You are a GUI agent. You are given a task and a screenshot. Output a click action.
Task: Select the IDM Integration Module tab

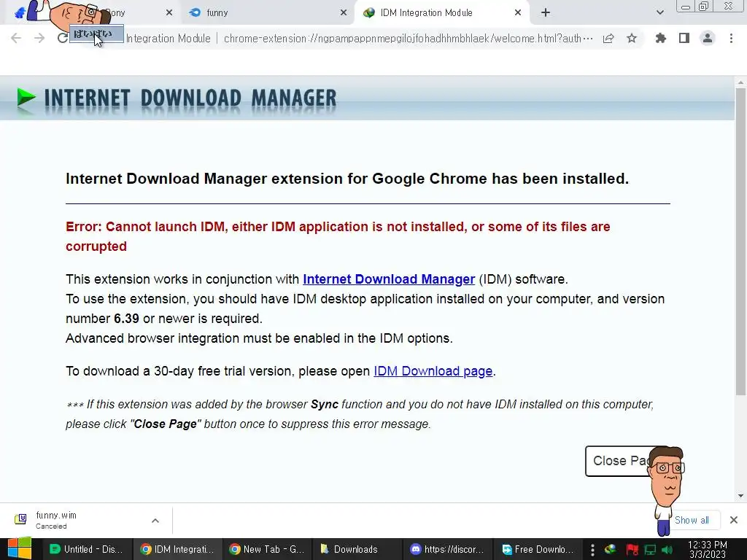(442, 12)
